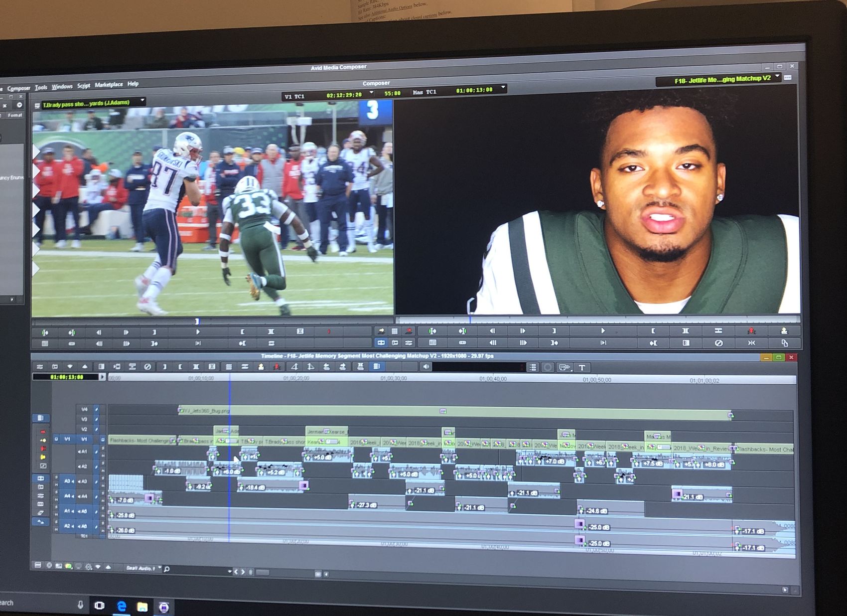Open Help menu
This screenshot has width=847, height=616.
click(x=133, y=84)
